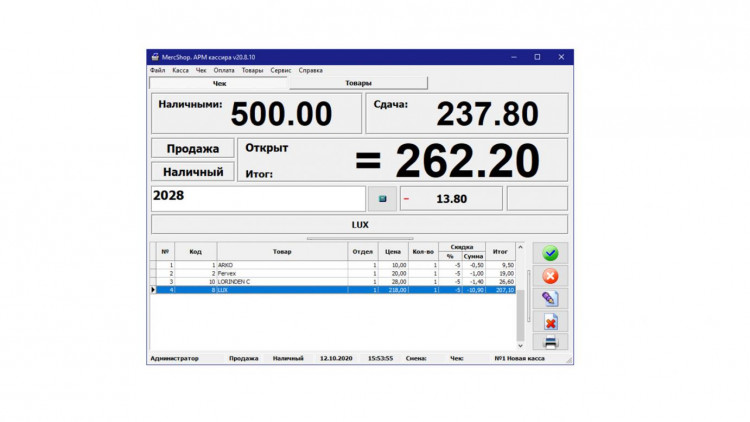This screenshot has width=750, height=422.
Task: Click the red cancel circle icon
Action: (550, 276)
